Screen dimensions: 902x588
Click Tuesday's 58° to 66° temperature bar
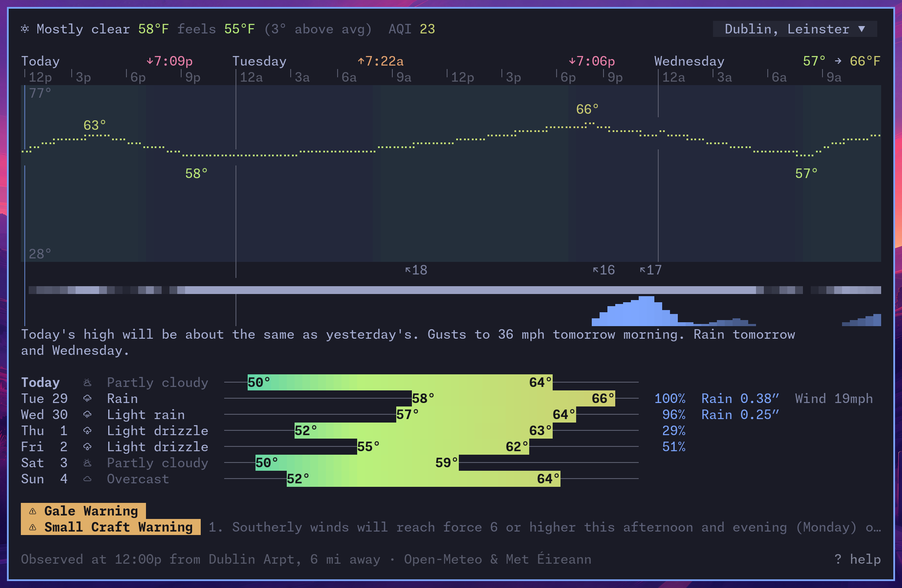(x=514, y=399)
